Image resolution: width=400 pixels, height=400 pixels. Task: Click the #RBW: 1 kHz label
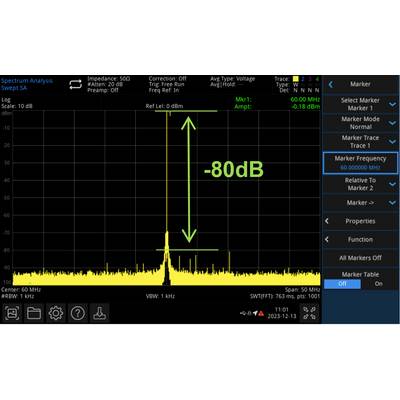click(x=17, y=296)
